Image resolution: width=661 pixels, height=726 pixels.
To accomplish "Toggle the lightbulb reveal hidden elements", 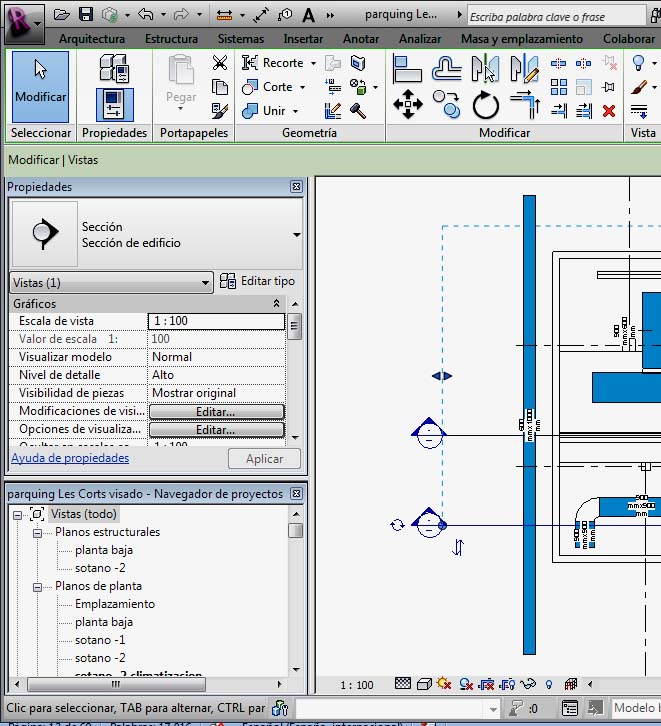I will pyautogui.click(x=548, y=685).
